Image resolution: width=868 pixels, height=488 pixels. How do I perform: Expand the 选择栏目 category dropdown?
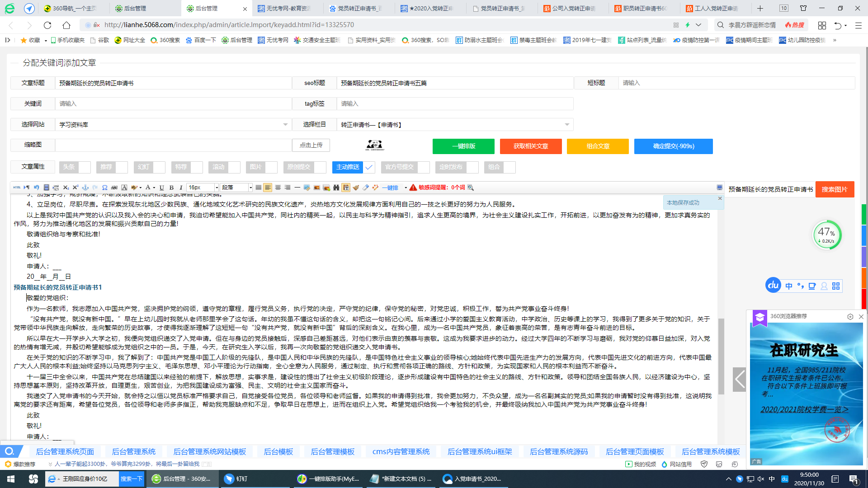click(455, 125)
